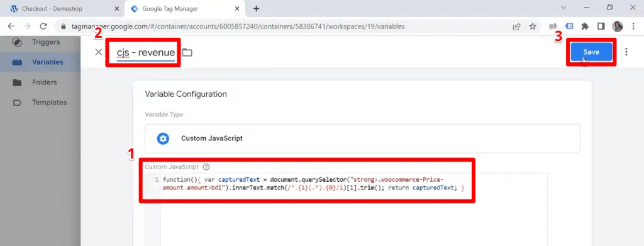
Task: Open the browser extensions puzzle icon
Action: [x=585, y=26]
